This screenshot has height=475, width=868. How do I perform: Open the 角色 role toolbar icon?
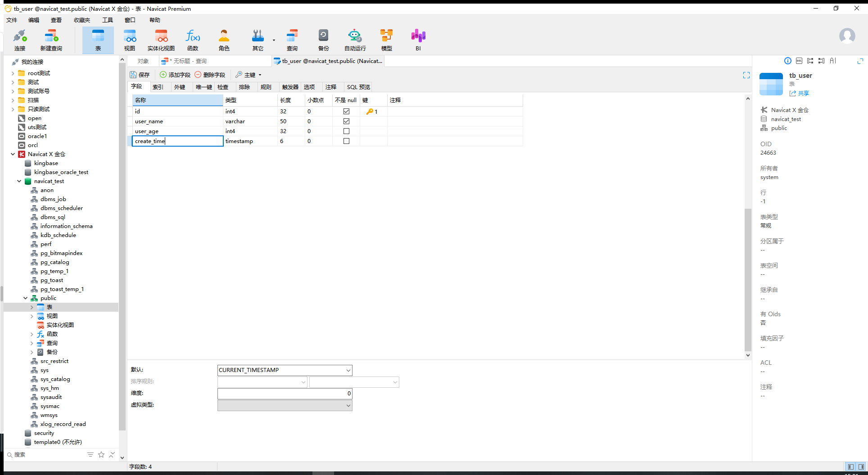coord(224,40)
